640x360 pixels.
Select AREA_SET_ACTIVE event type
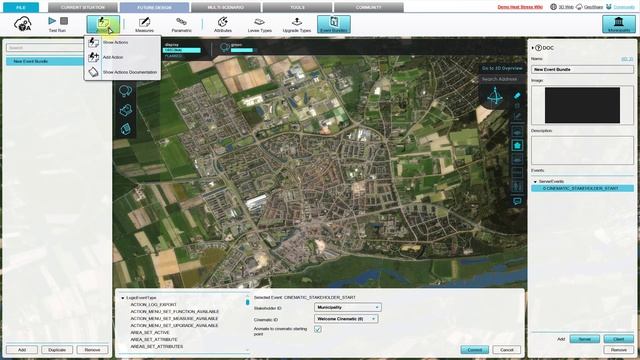(149, 333)
